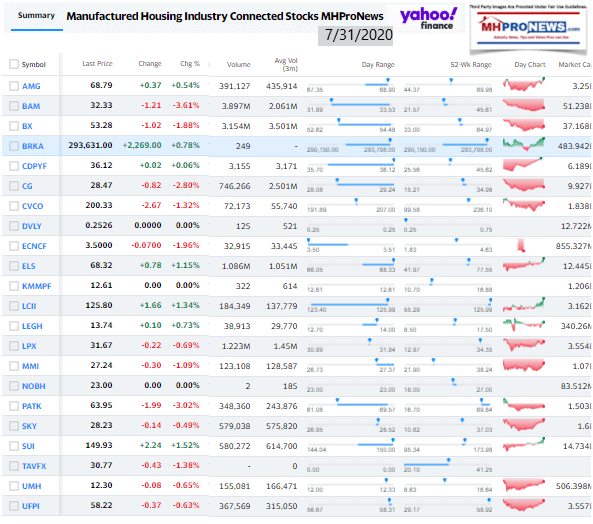The image size is (593, 524).
Task: Check the NOBH row checkbox
Action: (14, 386)
